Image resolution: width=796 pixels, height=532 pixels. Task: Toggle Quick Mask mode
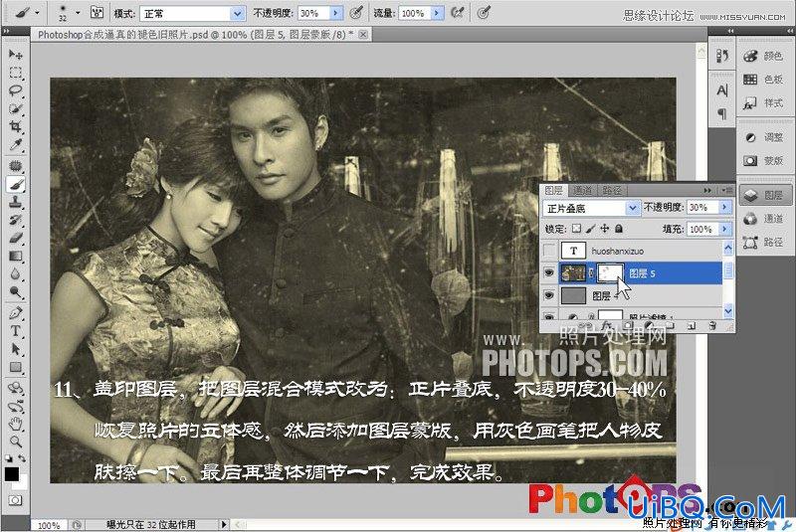[15, 500]
